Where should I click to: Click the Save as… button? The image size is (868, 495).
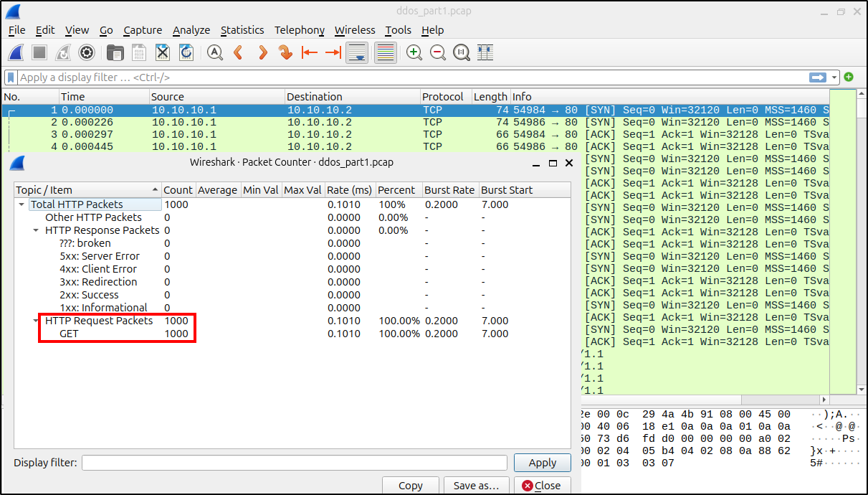pos(476,486)
